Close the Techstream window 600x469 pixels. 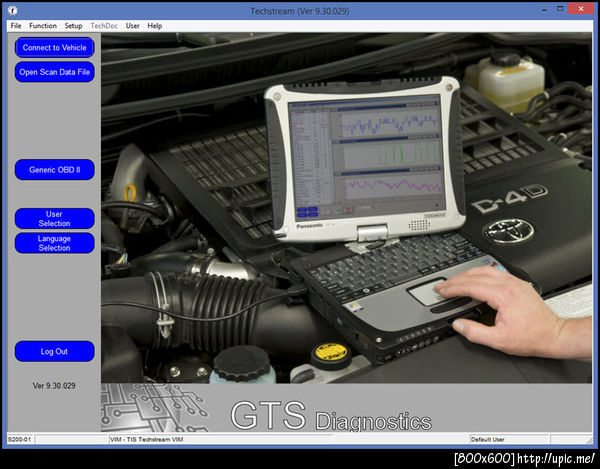pos(580,9)
